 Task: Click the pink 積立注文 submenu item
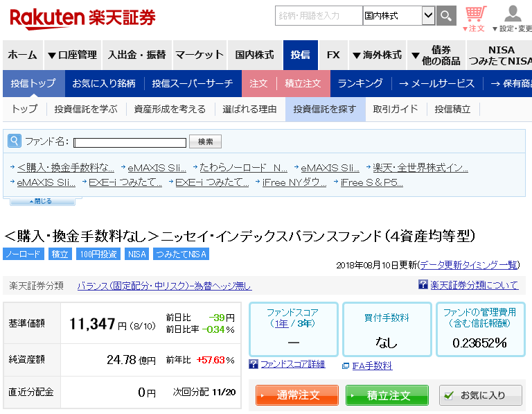click(303, 83)
